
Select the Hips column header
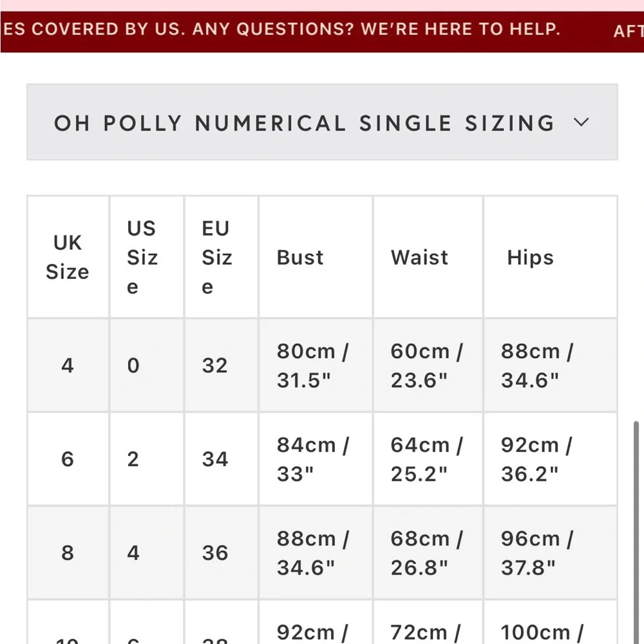(530, 257)
